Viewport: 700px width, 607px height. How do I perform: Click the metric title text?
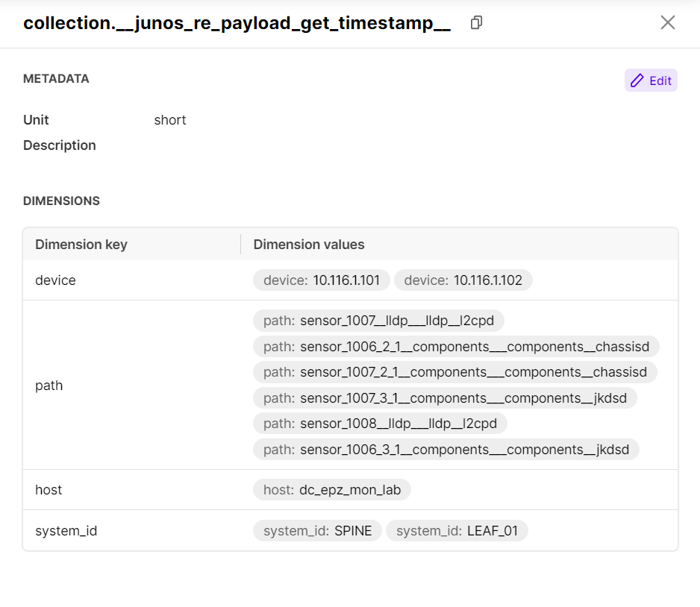(237, 23)
